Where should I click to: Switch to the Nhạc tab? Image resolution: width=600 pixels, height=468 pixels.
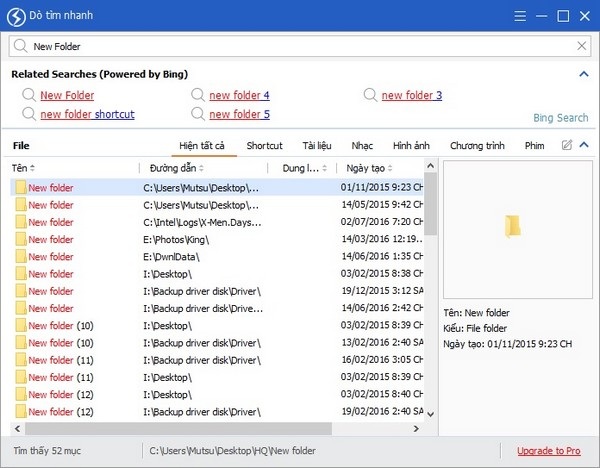[362, 145]
